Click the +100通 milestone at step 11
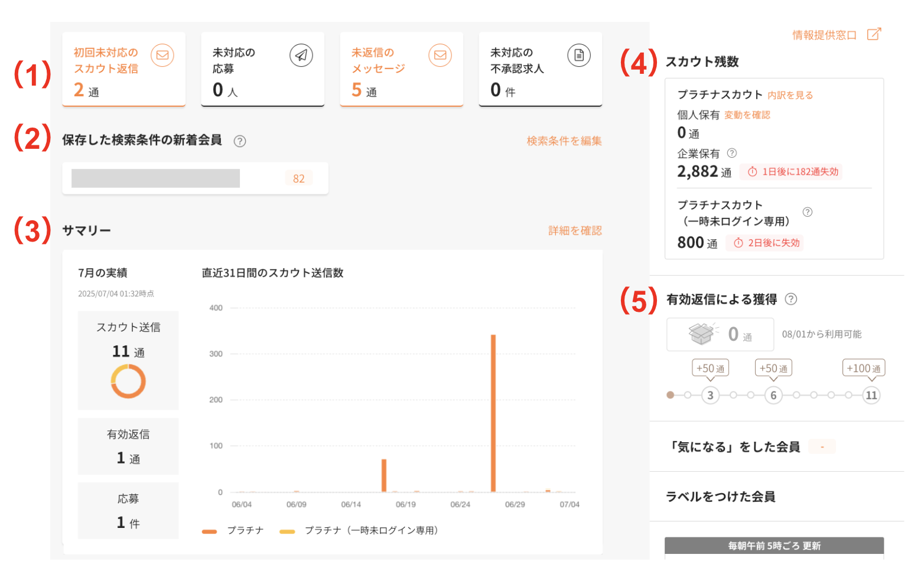Viewport: 924px width, 574px height. [x=864, y=367]
